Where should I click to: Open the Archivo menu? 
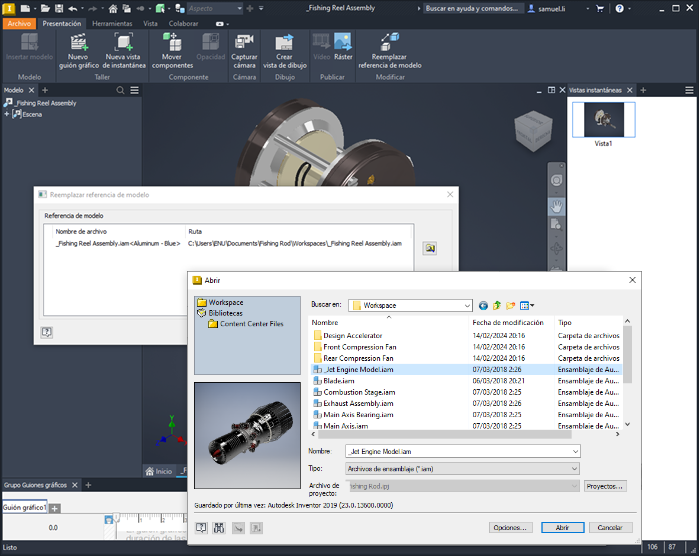click(19, 24)
